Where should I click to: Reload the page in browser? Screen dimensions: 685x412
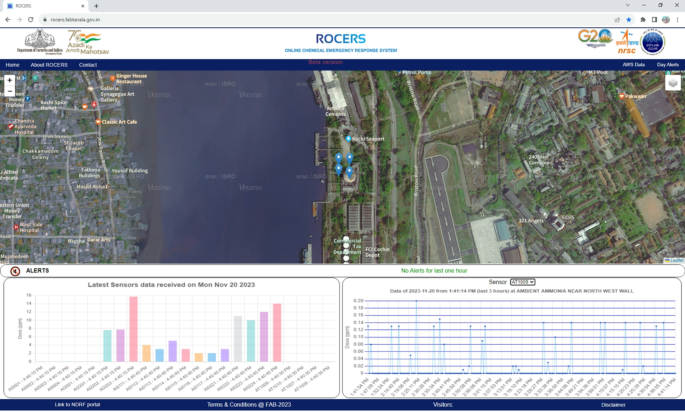click(31, 19)
